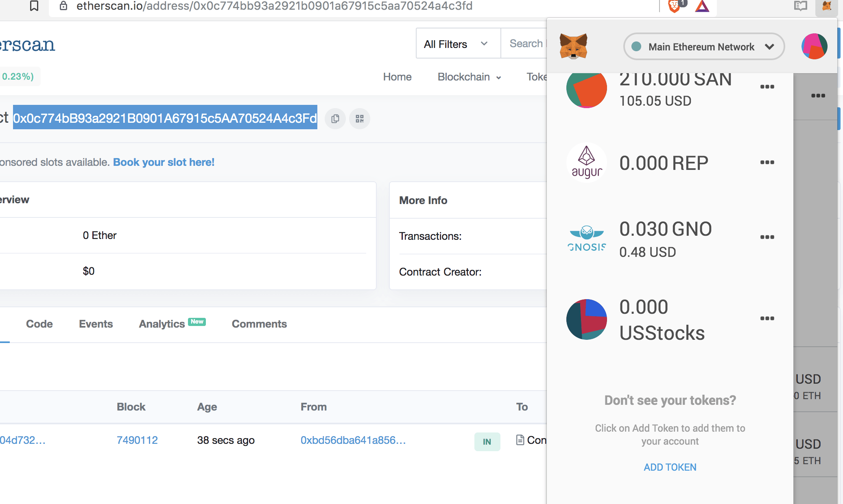Viewport: 843px width, 504px height.
Task: Click the From column header
Action: (314, 407)
